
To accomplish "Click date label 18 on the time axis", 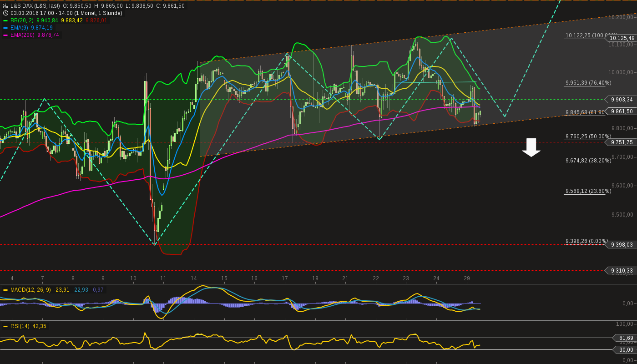I will coord(315,278).
